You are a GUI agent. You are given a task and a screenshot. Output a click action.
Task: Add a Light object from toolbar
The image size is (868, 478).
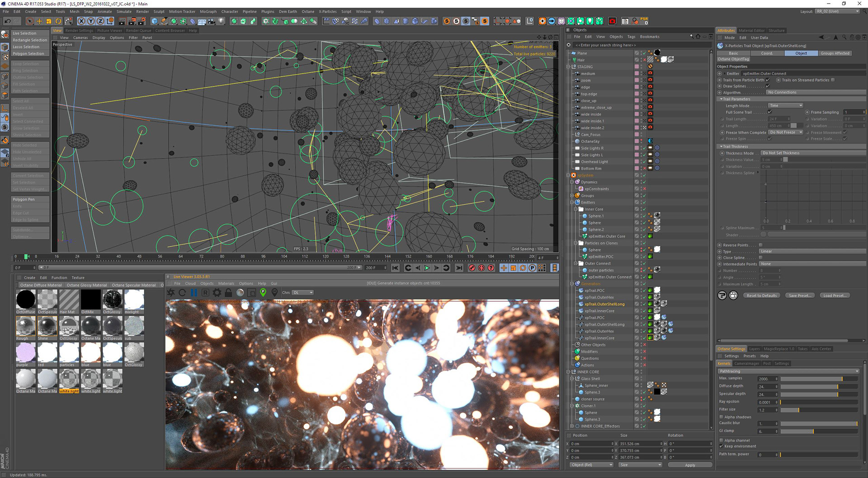pos(221,21)
